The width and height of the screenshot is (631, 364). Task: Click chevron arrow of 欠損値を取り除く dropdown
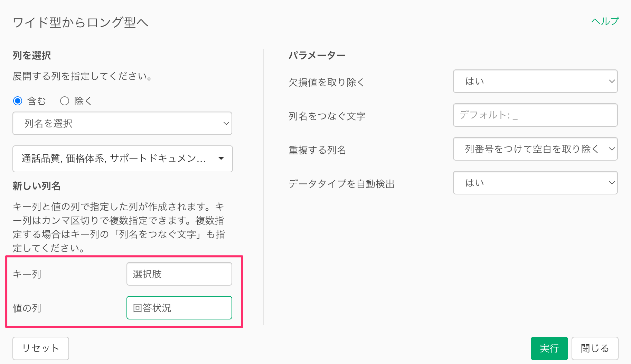point(611,81)
